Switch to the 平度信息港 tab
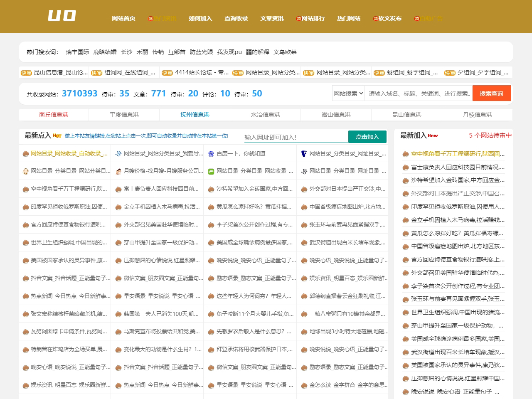The height and width of the screenshot is (399, 532). 124,115
